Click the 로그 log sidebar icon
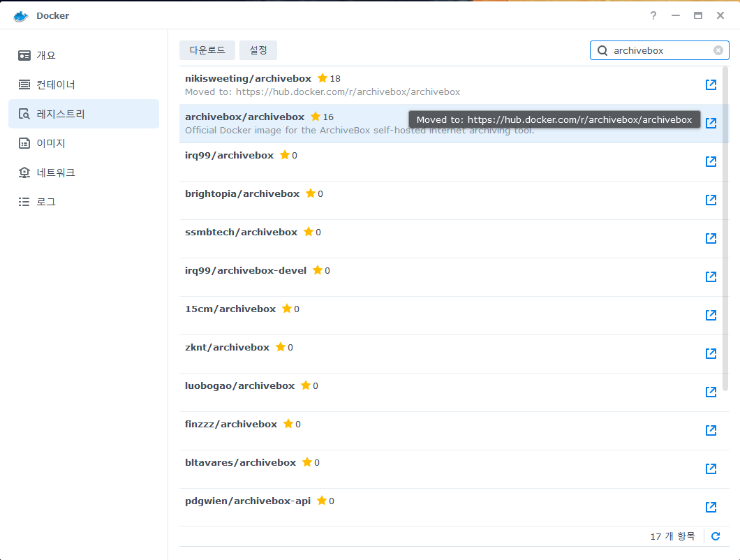Image resolution: width=740 pixels, height=560 pixels. click(x=24, y=202)
